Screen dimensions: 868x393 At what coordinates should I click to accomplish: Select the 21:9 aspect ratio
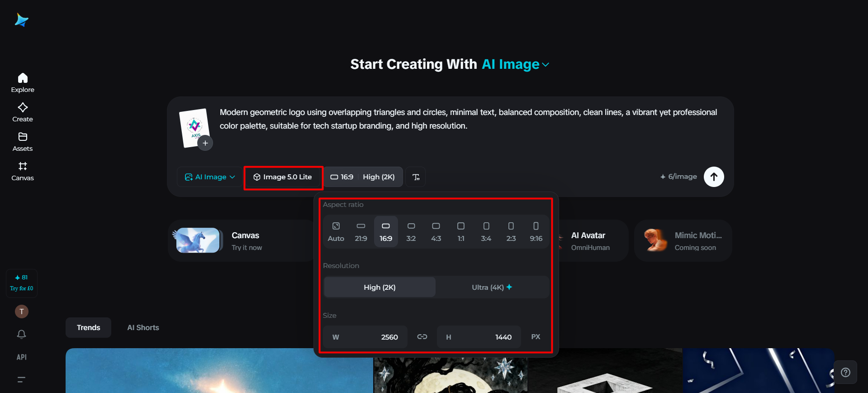point(361,231)
